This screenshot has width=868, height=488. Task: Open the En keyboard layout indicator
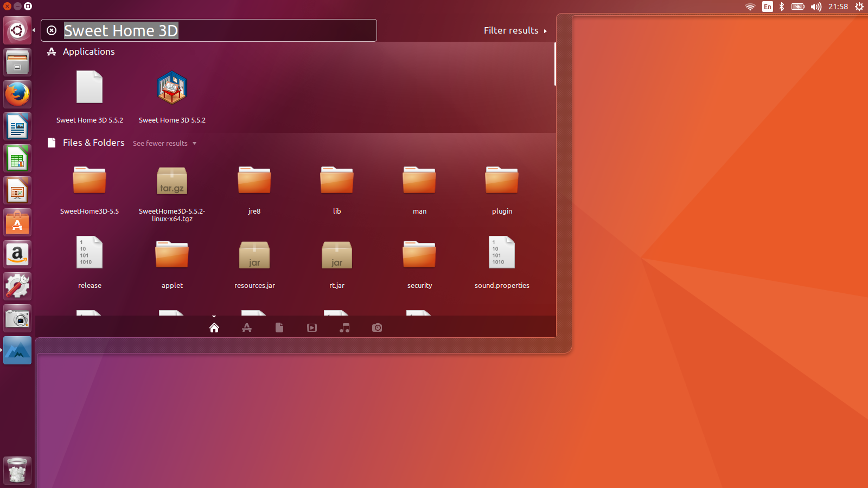click(x=768, y=7)
